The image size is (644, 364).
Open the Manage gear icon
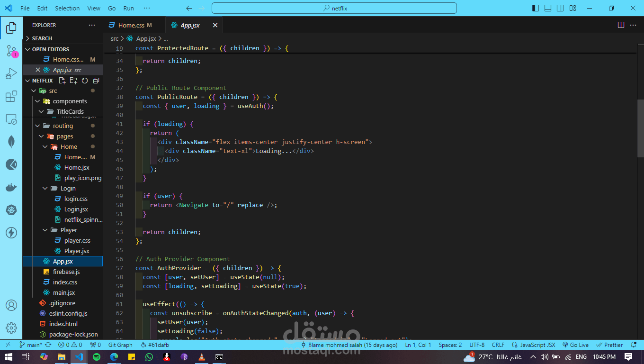11,328
